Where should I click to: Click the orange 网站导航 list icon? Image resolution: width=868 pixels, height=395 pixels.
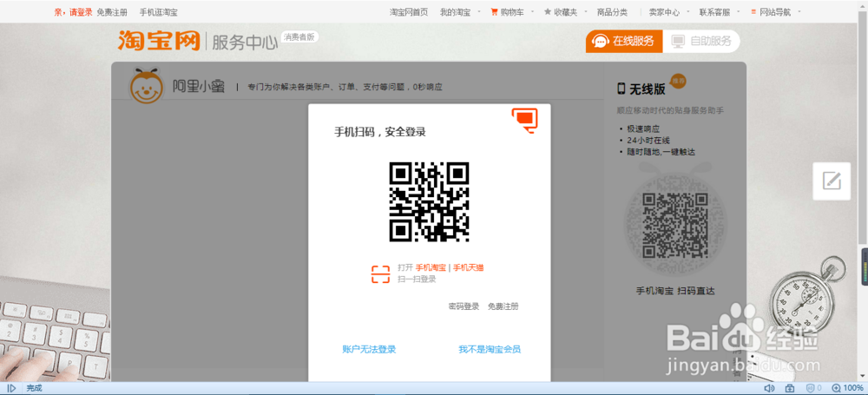pyautogui.click(x=753, y=11)
